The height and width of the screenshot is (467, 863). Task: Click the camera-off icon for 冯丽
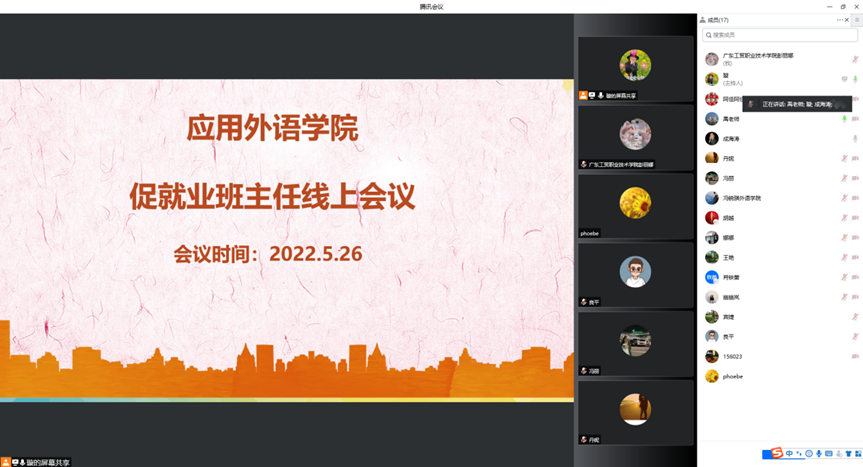coord(855,178)
